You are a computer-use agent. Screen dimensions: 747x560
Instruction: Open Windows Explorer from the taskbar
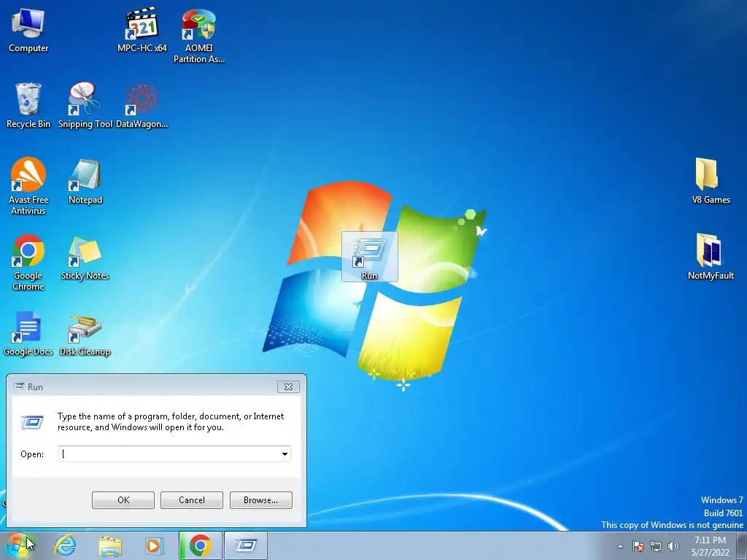pyautogui.click(x=110, y=545)
